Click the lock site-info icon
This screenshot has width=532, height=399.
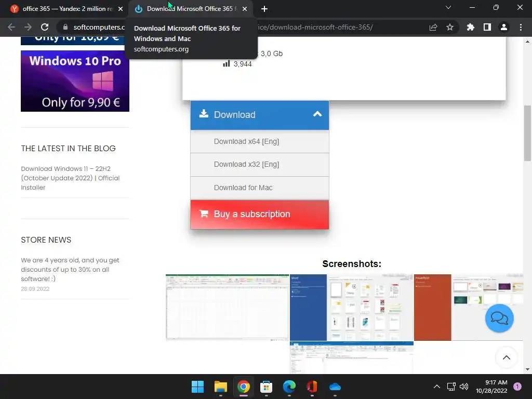click(x=65, y=27)
